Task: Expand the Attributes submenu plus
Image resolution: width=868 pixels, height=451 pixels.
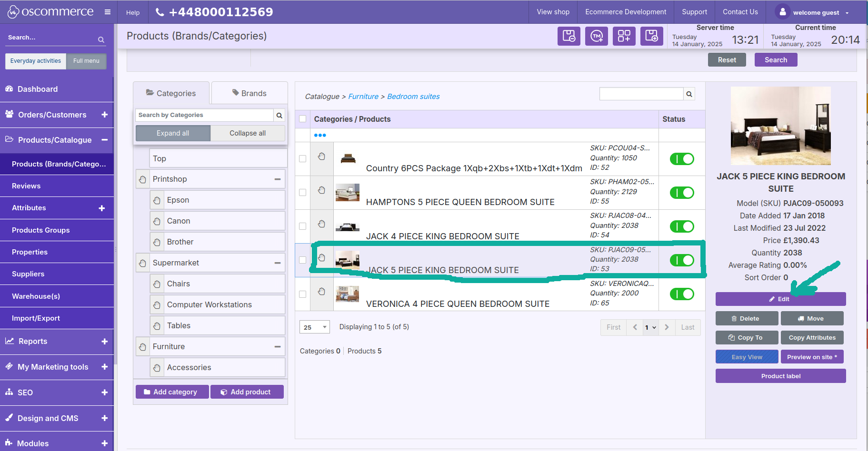Action: click(x=102, y=208)
